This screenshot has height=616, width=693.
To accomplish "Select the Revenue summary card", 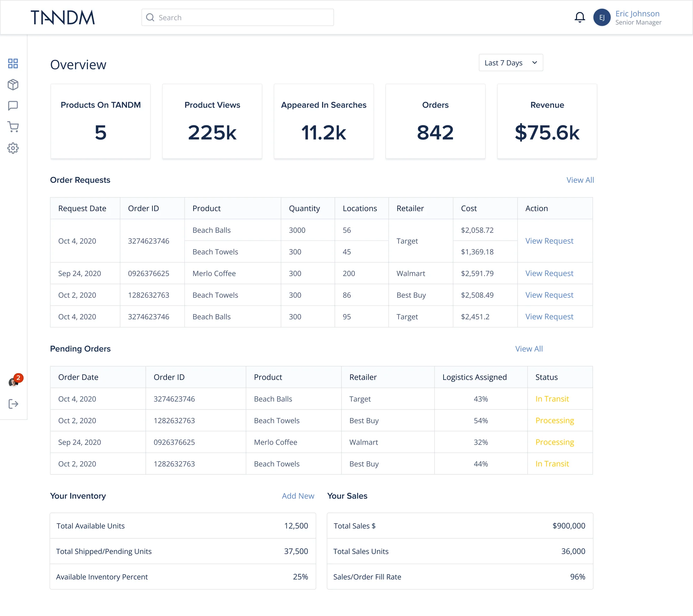I will point(547,121).
